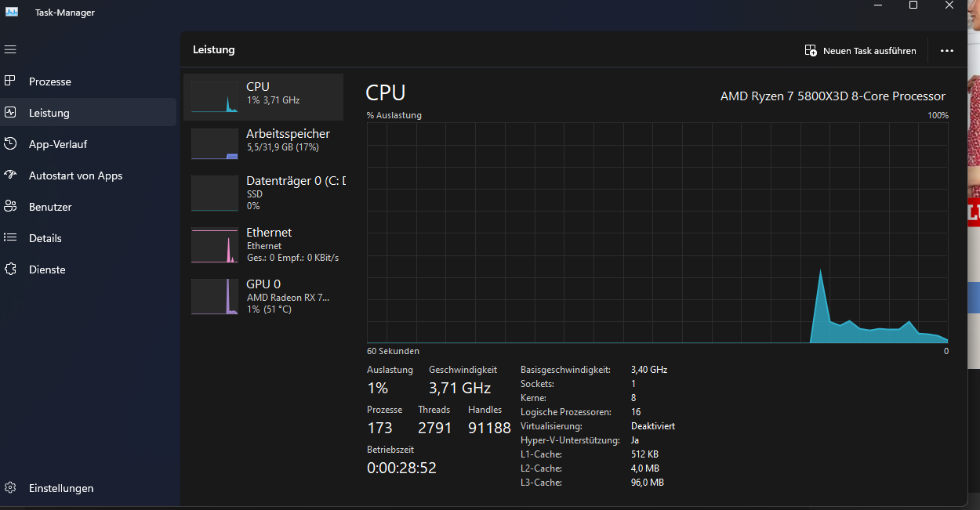The height and width of the screenshot is (510, 980).
Task: Select the Ethernet performance entry
Action: point(263,244)
